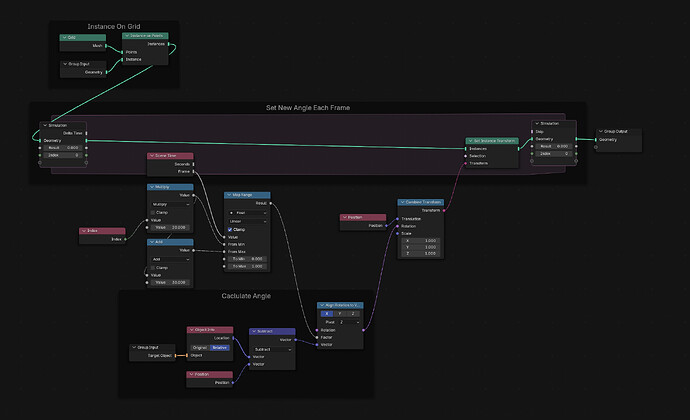The image size is (690, 420).
Task: Adjust the Result value in the left Simulation node
Action: click(x=63, y=148)
